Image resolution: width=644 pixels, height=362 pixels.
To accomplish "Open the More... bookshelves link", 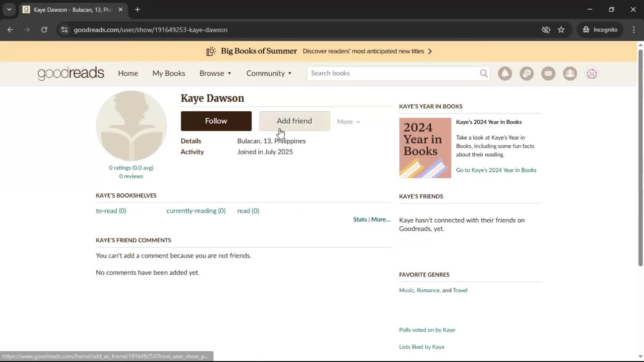I will pyautogui.click(x=381, y=220).
